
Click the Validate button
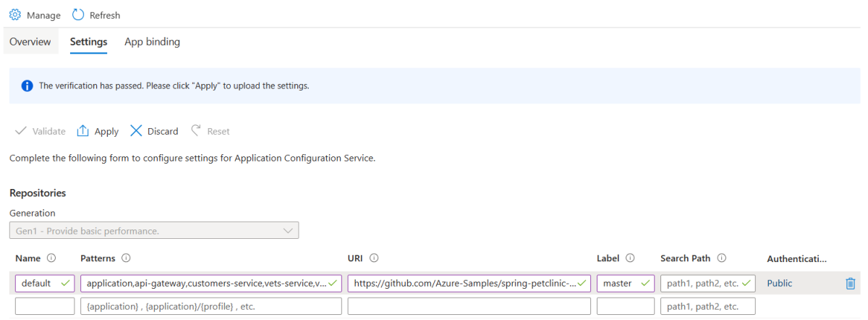(41, 131)
